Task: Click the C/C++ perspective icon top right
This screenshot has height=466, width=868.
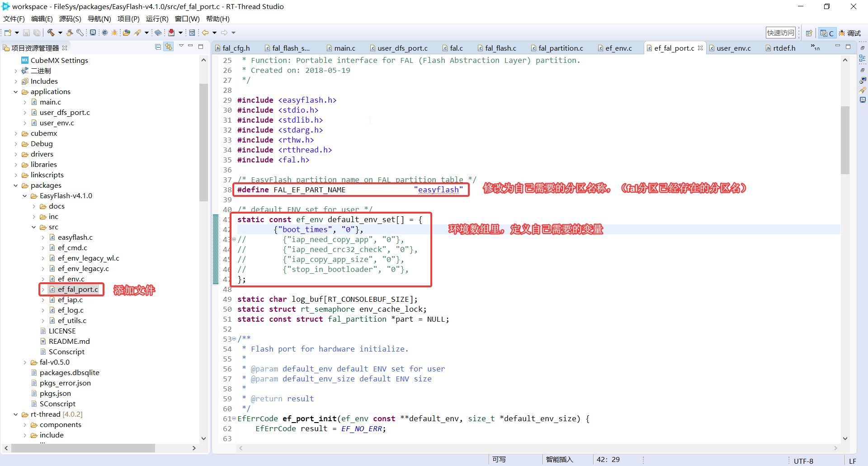Action: click(x=827, y=33)
